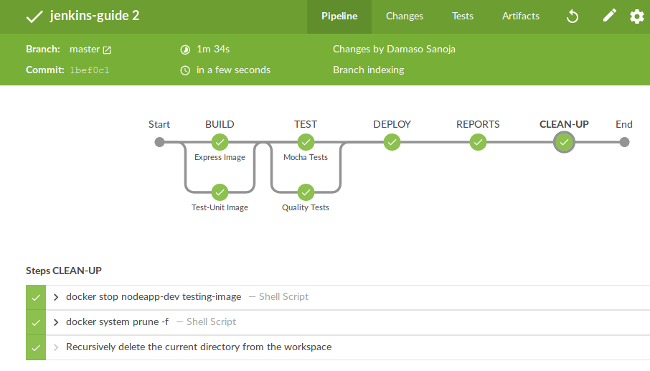Switch to the Changes tab

(x=405, y=16)
